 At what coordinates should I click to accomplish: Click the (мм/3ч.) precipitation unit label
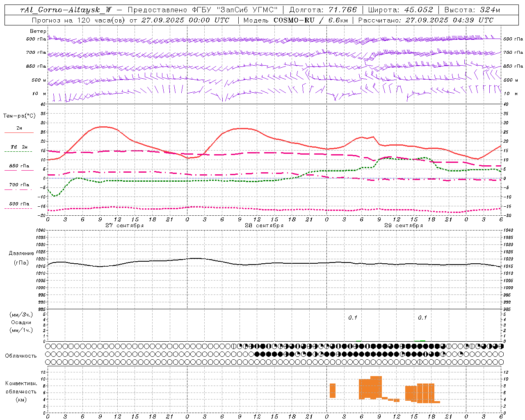21,315
